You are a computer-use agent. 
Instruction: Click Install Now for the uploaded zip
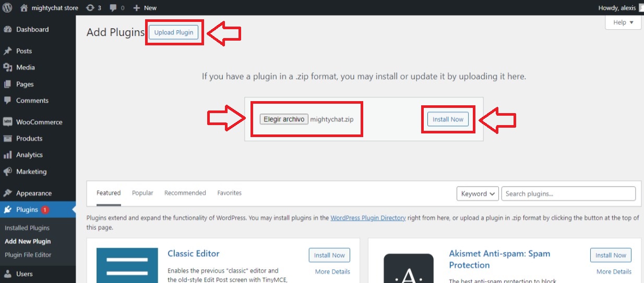click(x=448, y=119)
